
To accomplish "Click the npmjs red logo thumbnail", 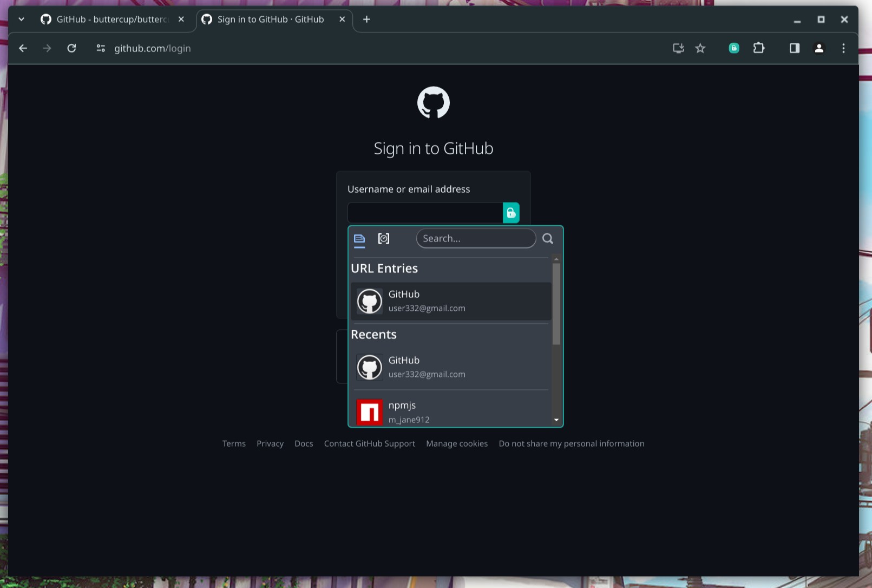I will click(x=370, y=413).
